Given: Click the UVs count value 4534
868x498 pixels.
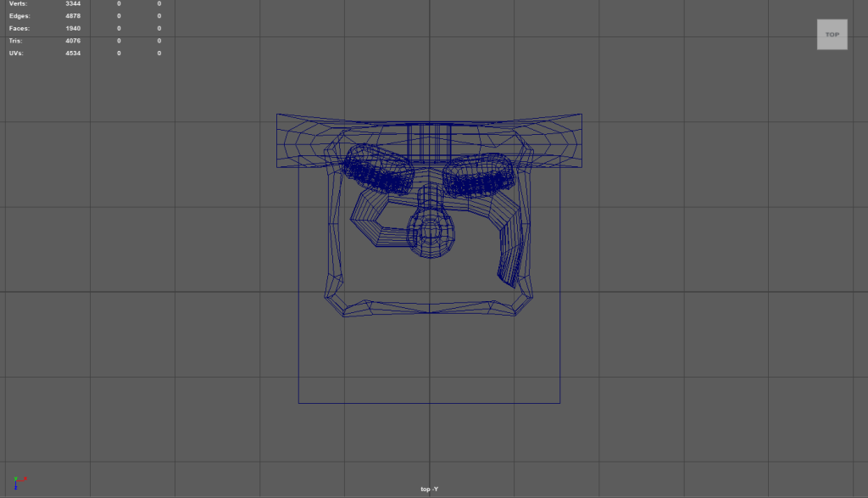Looking at the screenshot, I should pos(73,53).
